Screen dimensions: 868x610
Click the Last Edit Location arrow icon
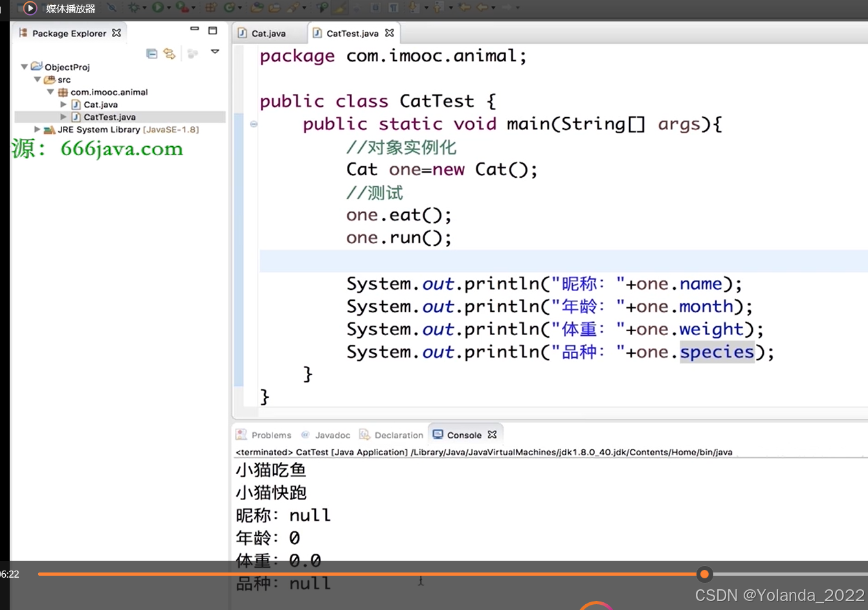click(x=464, y=8)
